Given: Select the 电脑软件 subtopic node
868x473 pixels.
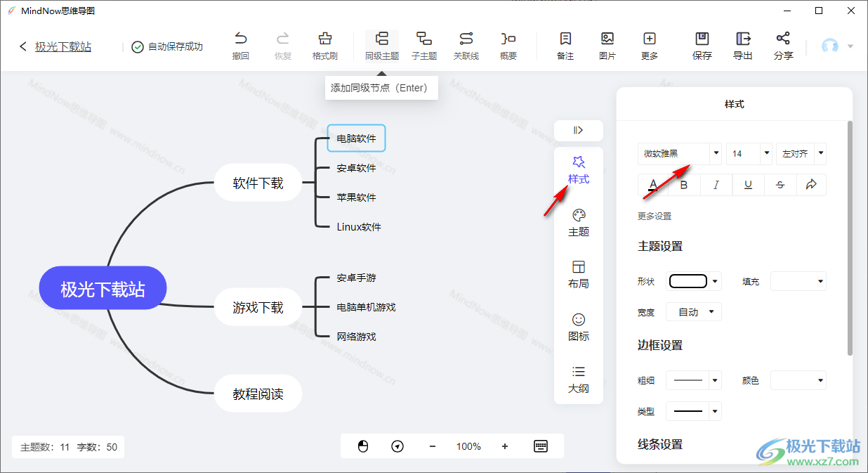Looking at the screenshot, I should (x=356, y=138).
